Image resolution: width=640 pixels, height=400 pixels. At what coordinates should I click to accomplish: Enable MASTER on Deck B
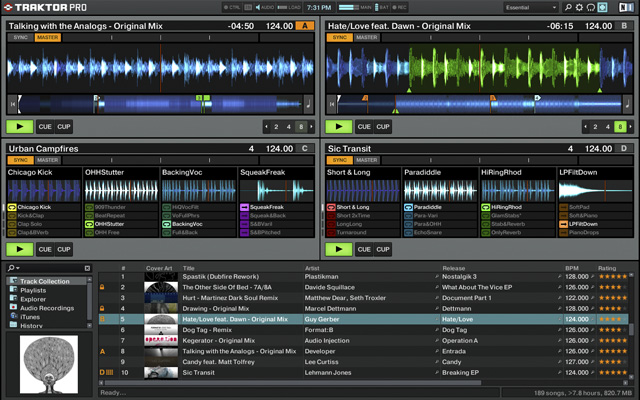click(367, 37)
